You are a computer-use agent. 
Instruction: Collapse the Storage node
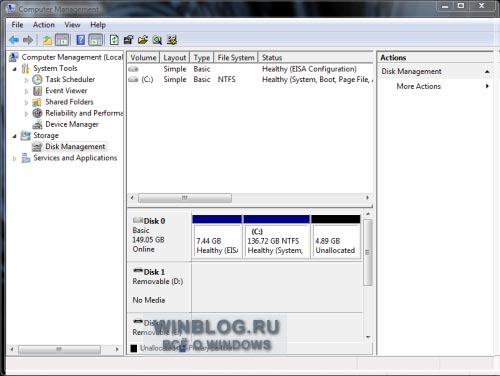(x=14, y=136)
